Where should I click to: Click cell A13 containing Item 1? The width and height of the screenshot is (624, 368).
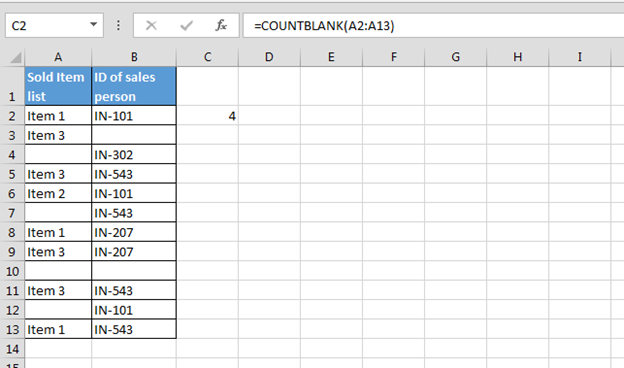[58, 329]
